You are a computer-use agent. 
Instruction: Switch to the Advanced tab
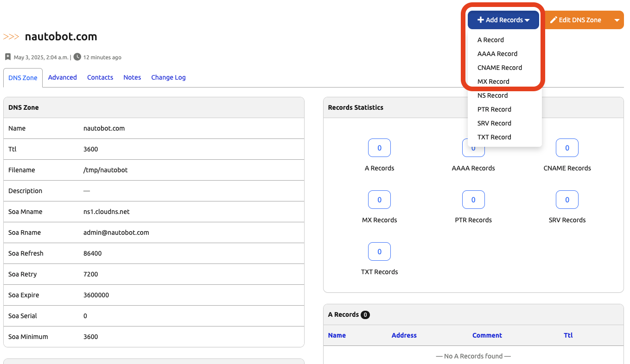62,77
